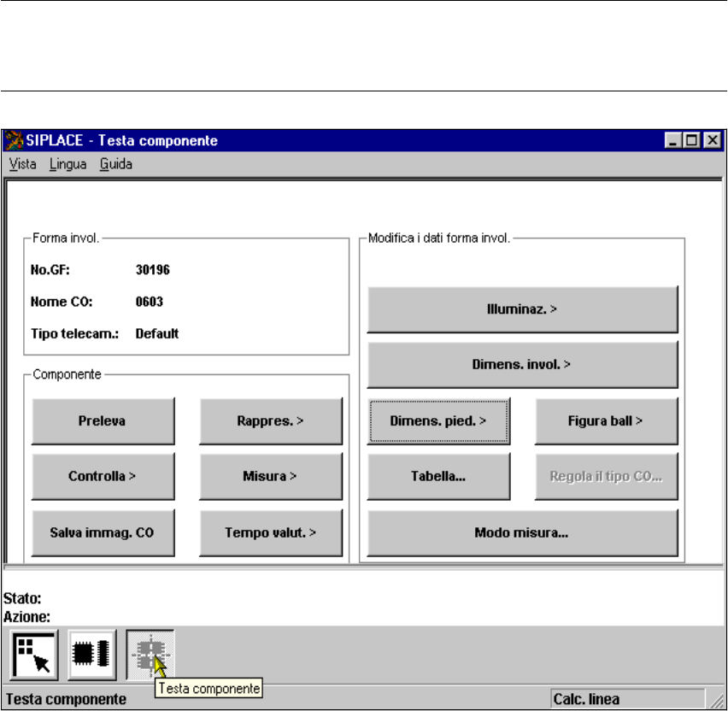Open the Lingua menu
Screen dimensions: 728x711
click(68, 164)
